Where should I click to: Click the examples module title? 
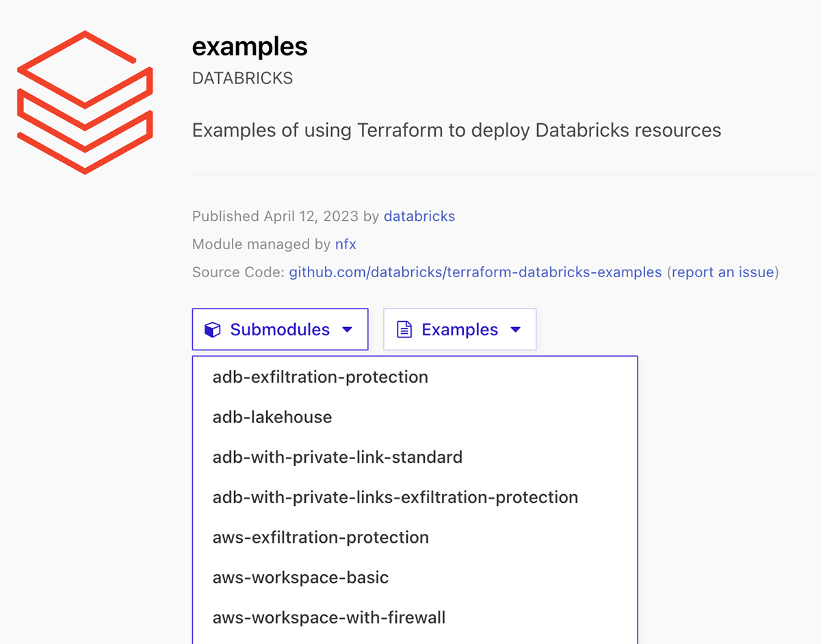(250, 47)
